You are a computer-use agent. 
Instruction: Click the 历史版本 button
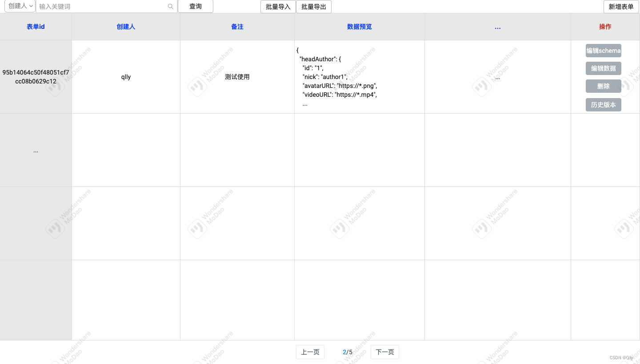[604, 105]
